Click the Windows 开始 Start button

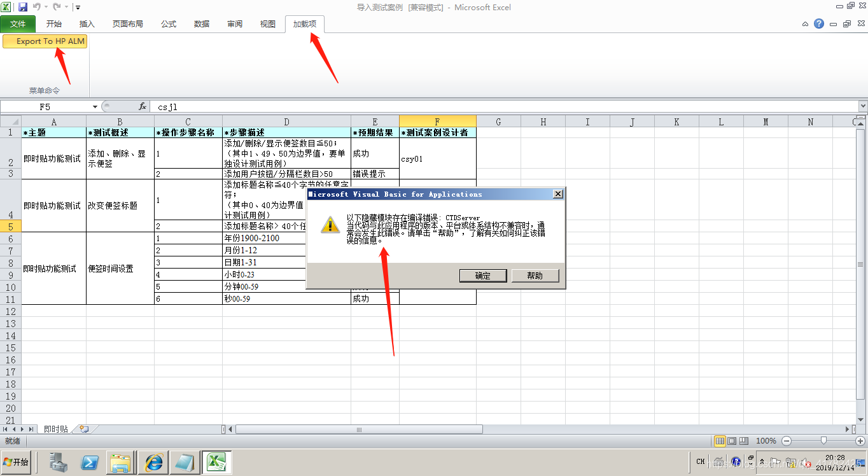(17, 462)
